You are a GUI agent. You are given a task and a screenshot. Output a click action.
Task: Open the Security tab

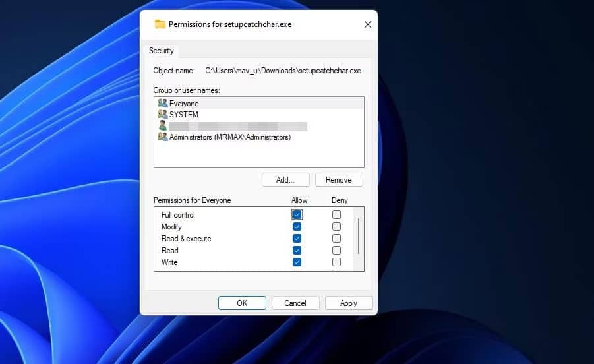pos(162,51)
